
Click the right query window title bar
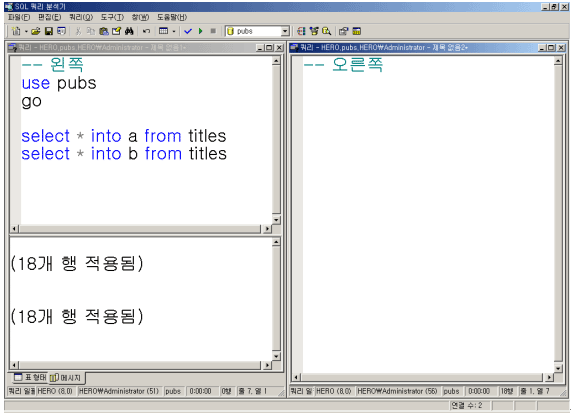[x=411, y=47]
